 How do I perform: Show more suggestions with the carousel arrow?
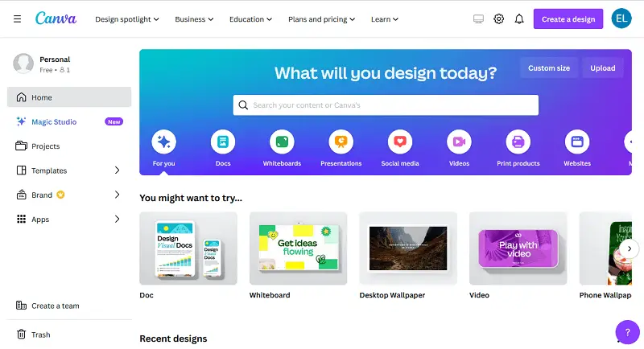click(x=630, y=248)
